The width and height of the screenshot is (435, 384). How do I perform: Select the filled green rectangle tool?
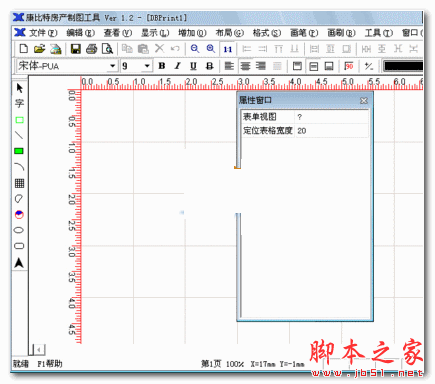coord(19,151)
